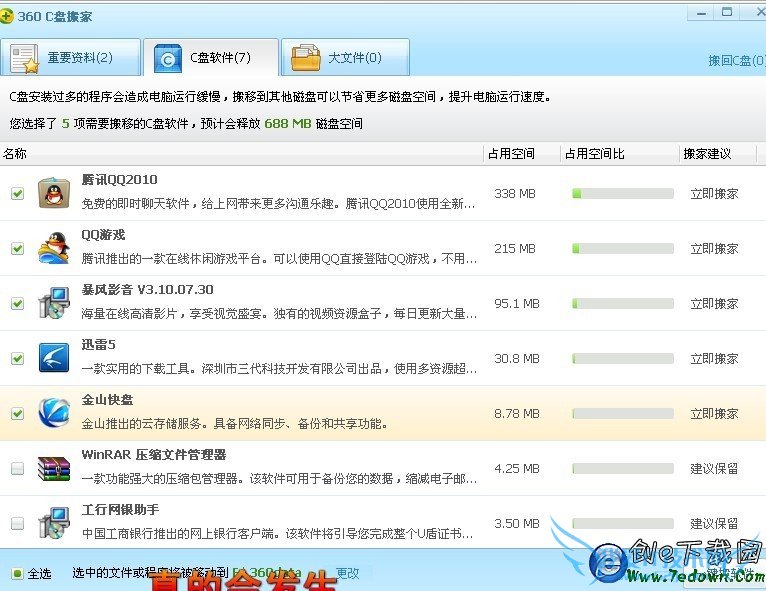Sort by the 搬家建议 column header
The width and height of the screenshot is (766, 591).
718,154
